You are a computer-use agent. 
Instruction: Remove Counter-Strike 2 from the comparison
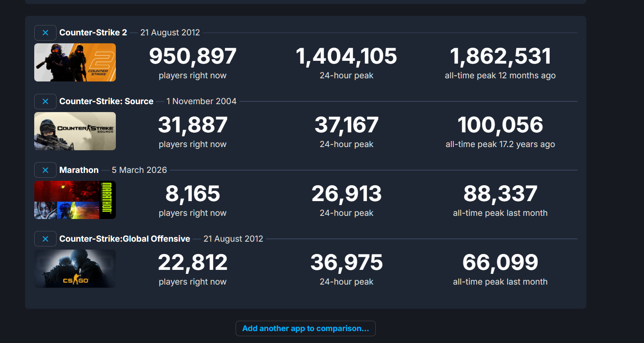[45, 33]
